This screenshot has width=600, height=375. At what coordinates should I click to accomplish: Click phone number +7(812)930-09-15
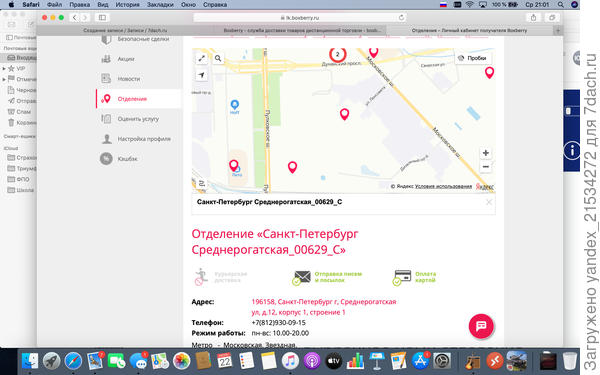coord(279,323)
